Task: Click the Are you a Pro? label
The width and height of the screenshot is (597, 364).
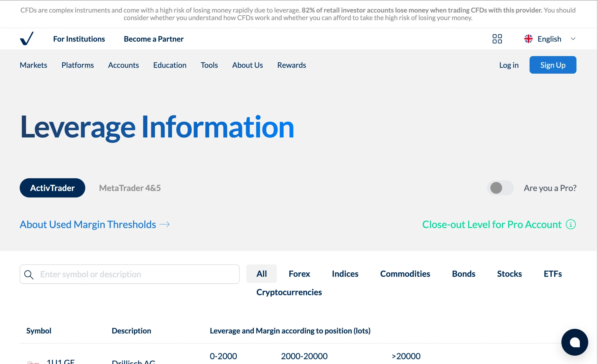Action: 550,188
